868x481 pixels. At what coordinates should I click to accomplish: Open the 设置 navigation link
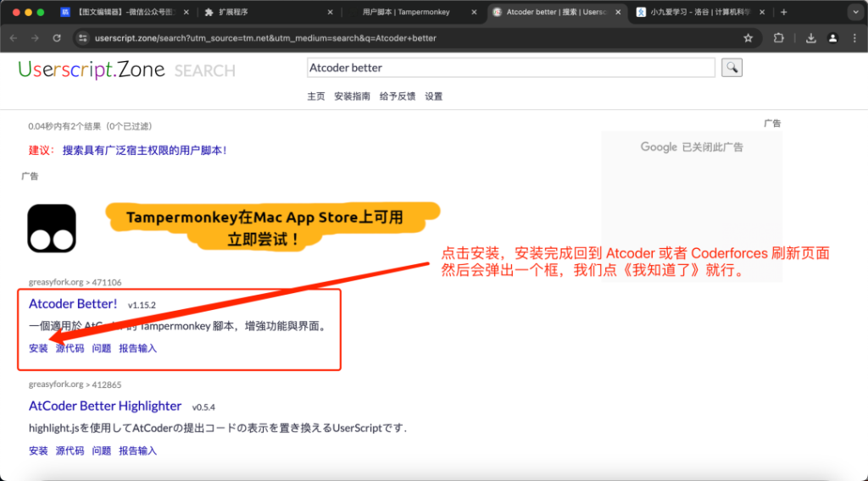[433, 97]
